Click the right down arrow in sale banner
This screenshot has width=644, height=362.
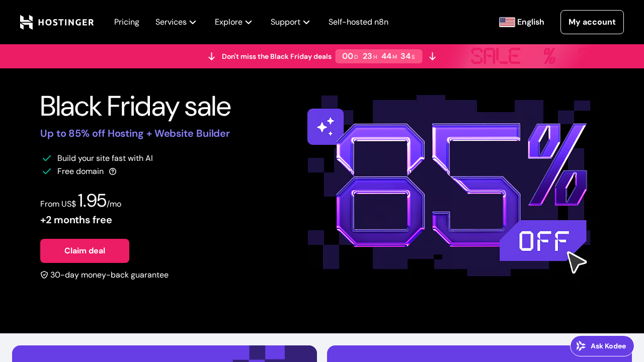(x=432, y=56)
